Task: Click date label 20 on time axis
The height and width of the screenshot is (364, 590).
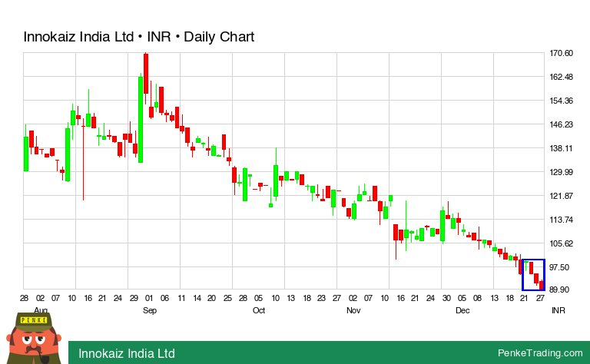Action: [211, 298]
